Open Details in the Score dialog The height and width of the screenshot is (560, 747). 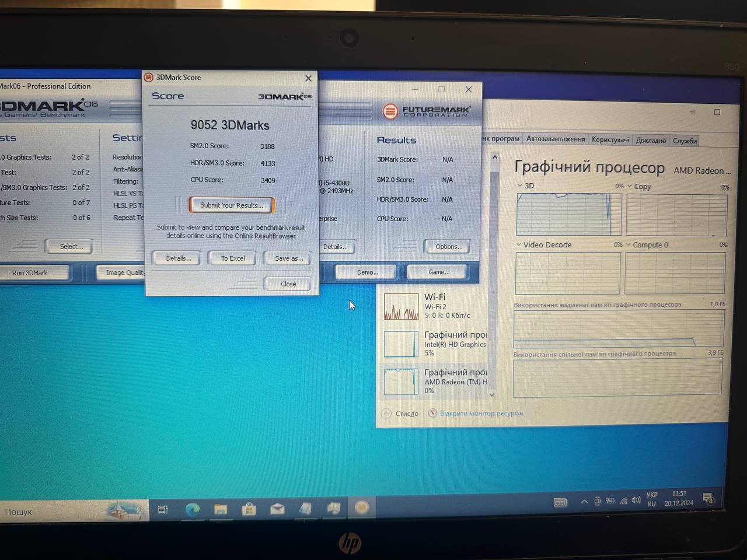[x=179, y=258]
